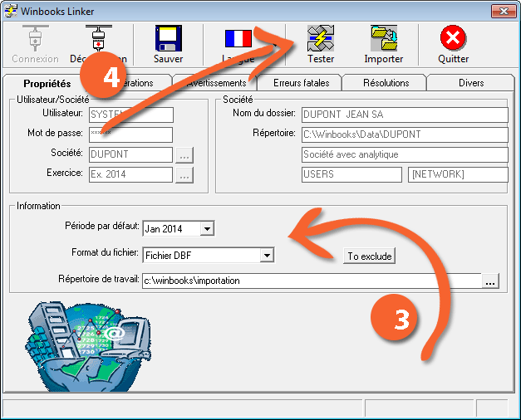This screenshot has height=420, width=521.
Task: Click the Winbooks Linker title bar icon
Action: 11,11
